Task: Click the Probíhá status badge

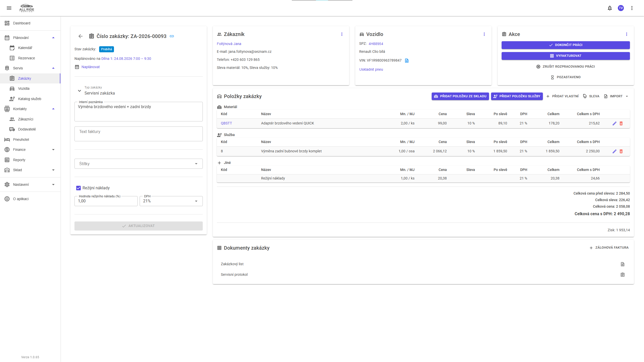Action: pos(107,49)
